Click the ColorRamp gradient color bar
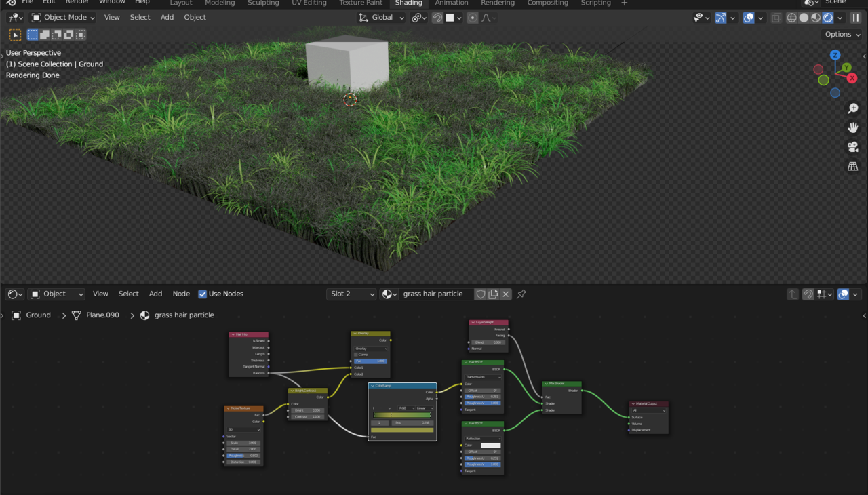The image size is (868, 495). [402, 414]
